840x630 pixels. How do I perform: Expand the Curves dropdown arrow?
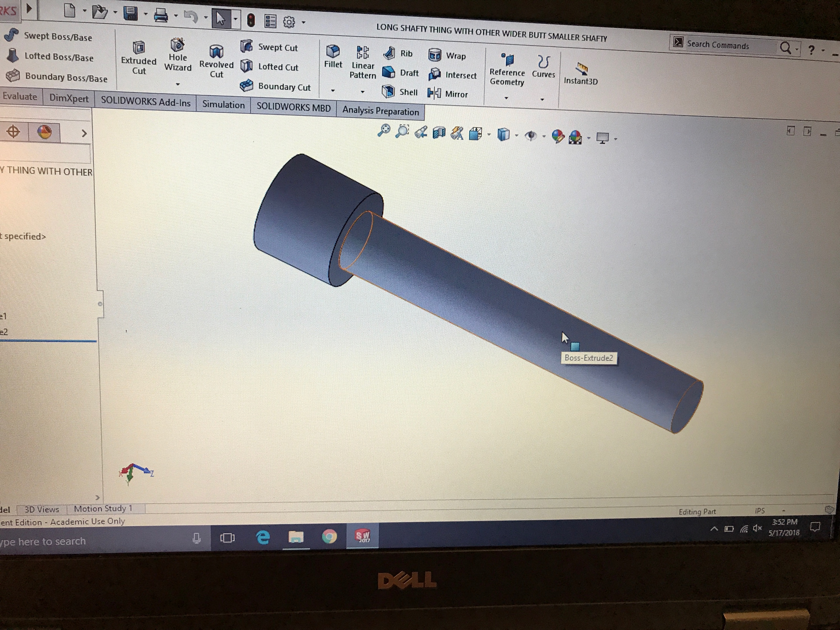click(x=542, y=99)
